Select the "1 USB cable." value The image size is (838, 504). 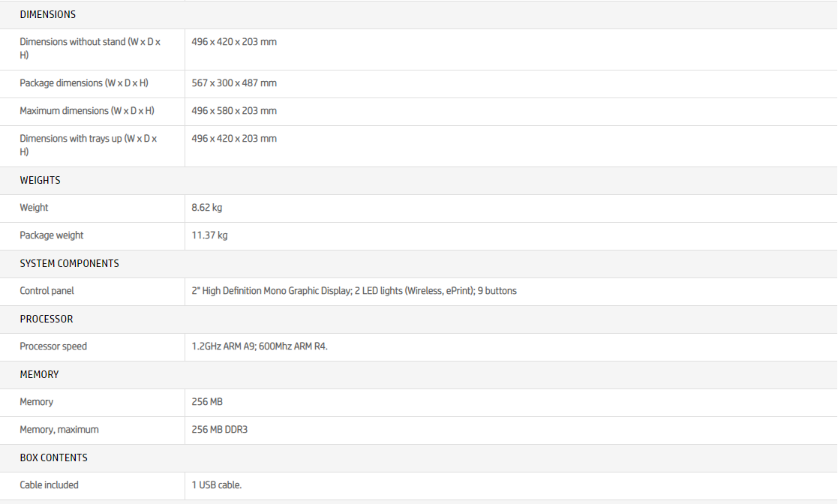(217, 485)
